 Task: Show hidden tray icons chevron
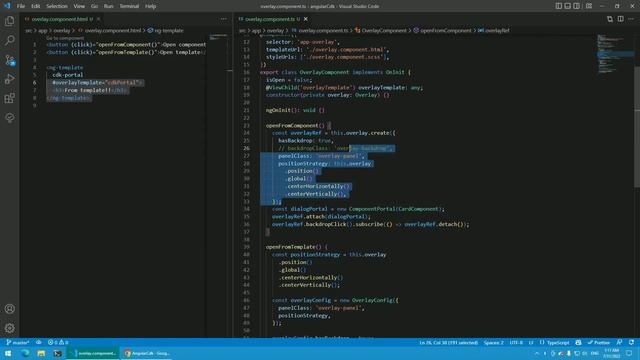coord(537,353)
